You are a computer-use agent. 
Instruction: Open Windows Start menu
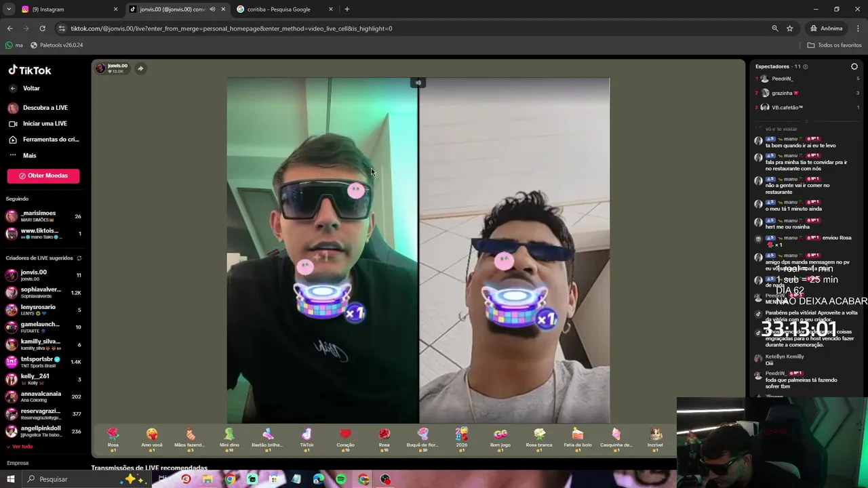pos(10,479)
